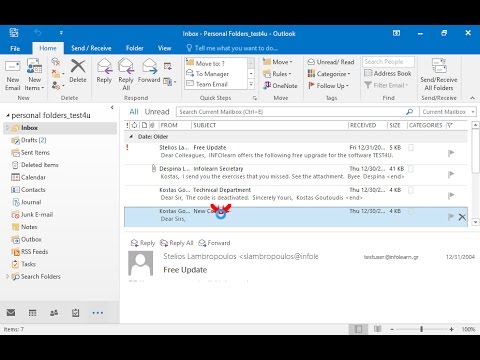Click Reply in the reading pane
480x360 pixels.
tap(143, 243)
